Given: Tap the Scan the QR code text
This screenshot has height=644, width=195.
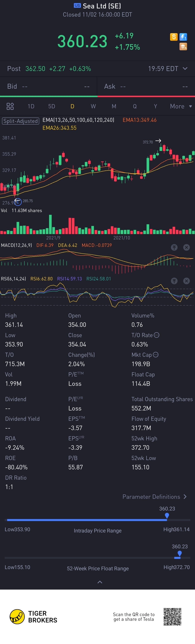Looking at the screenshot, I should coord(134,617).
